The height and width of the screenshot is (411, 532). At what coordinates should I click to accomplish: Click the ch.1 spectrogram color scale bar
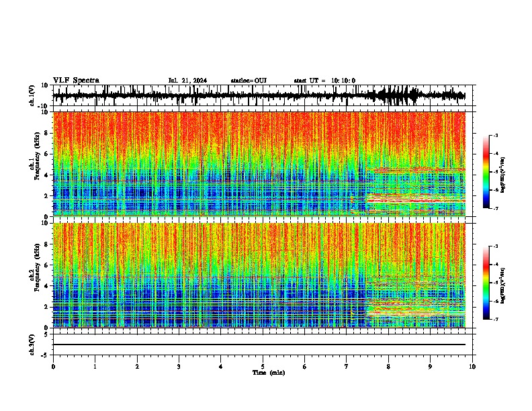coord(486,172)
